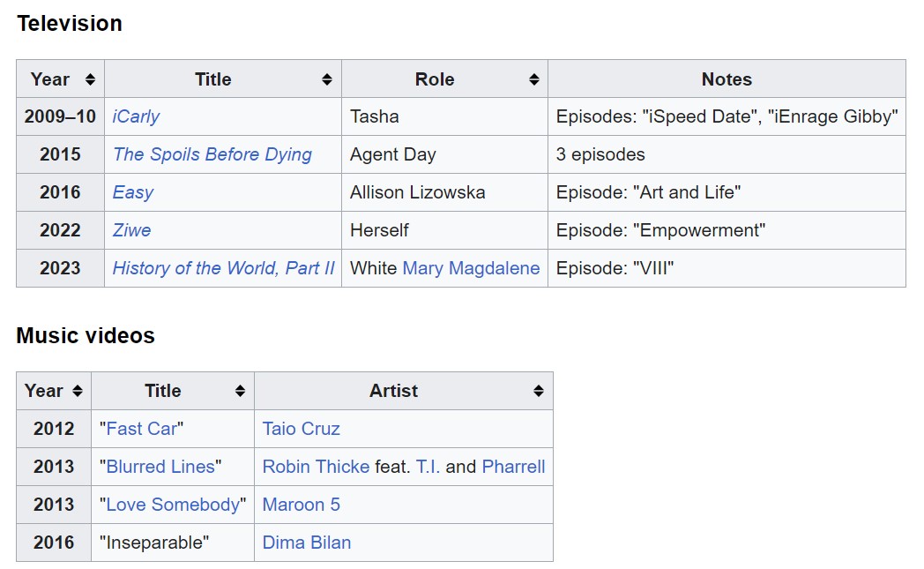
Task: Sort Music videos table by Year arrows
Action: [x=77, y=391]
